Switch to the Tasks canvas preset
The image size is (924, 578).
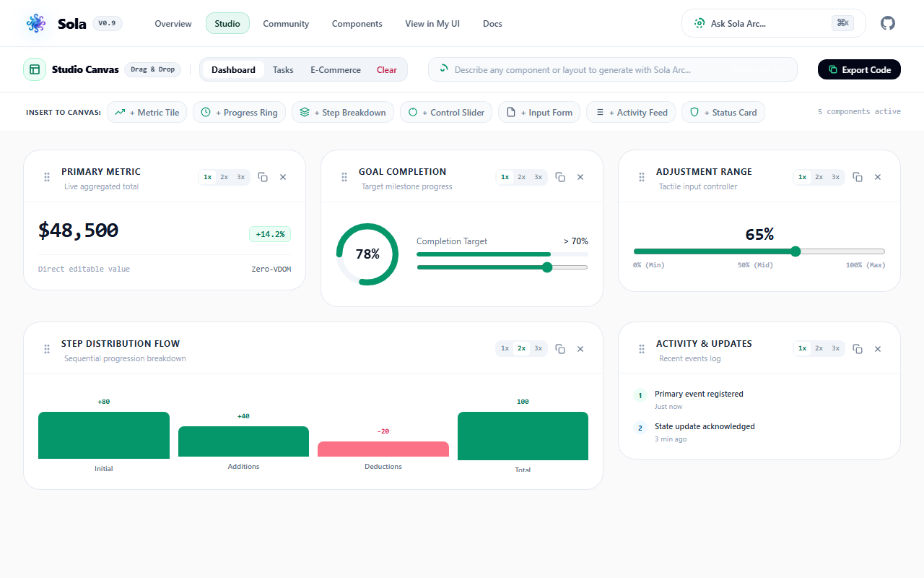(x=283, y=70)
